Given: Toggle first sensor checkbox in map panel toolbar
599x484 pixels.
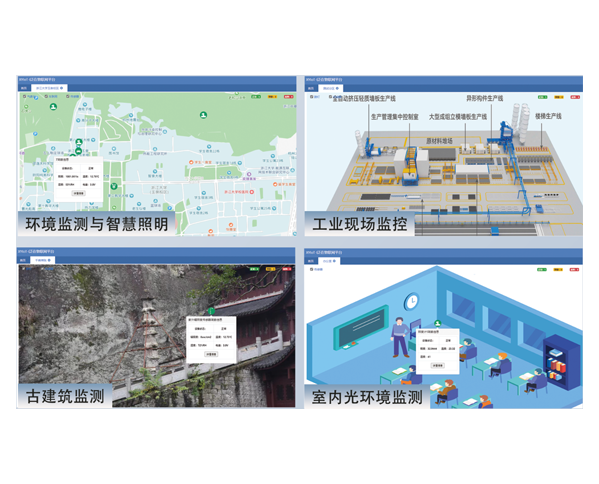Looking at the screenshot, I should (x=25, y=97).
